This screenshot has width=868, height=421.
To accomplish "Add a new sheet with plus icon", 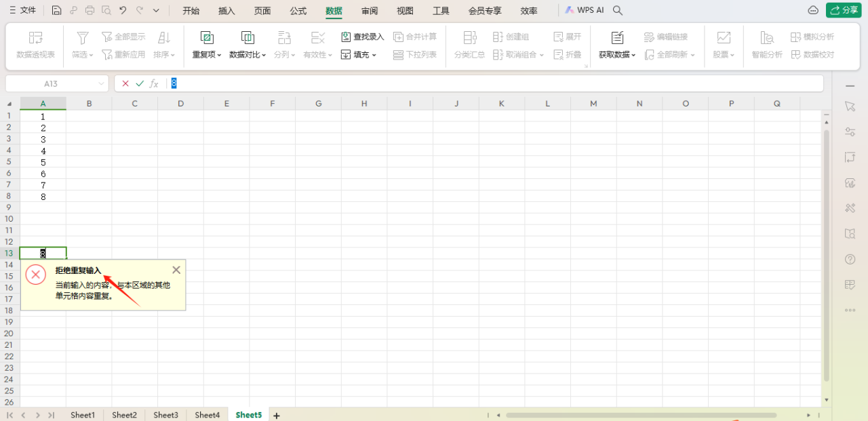I will [x=276, y=415].
